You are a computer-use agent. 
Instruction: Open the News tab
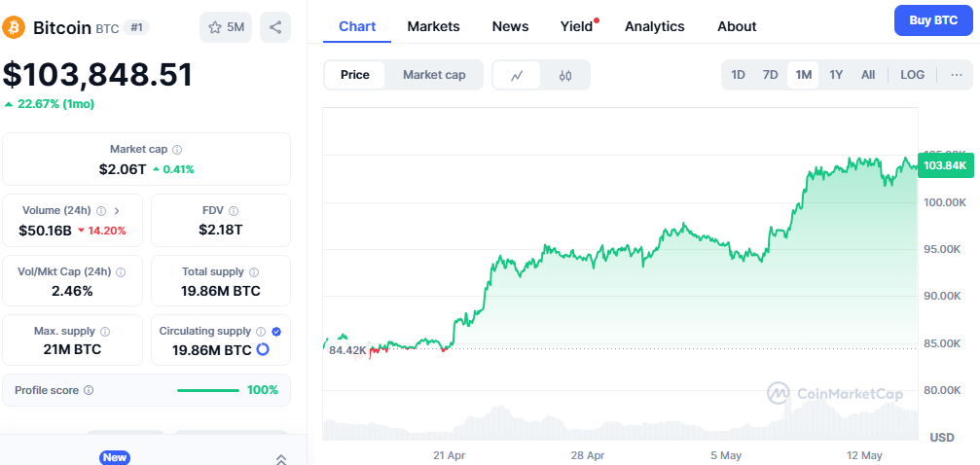tap(510, 26)
